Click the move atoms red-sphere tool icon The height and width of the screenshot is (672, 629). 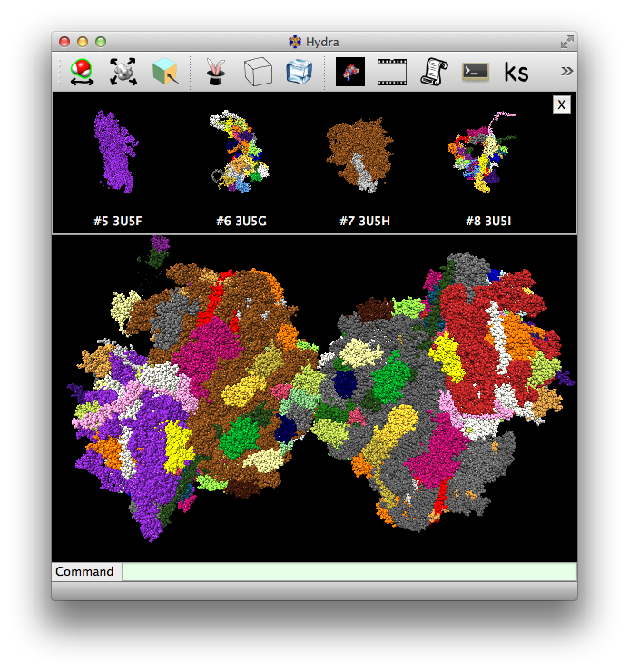pyautogui.click(x=83, y=72)
